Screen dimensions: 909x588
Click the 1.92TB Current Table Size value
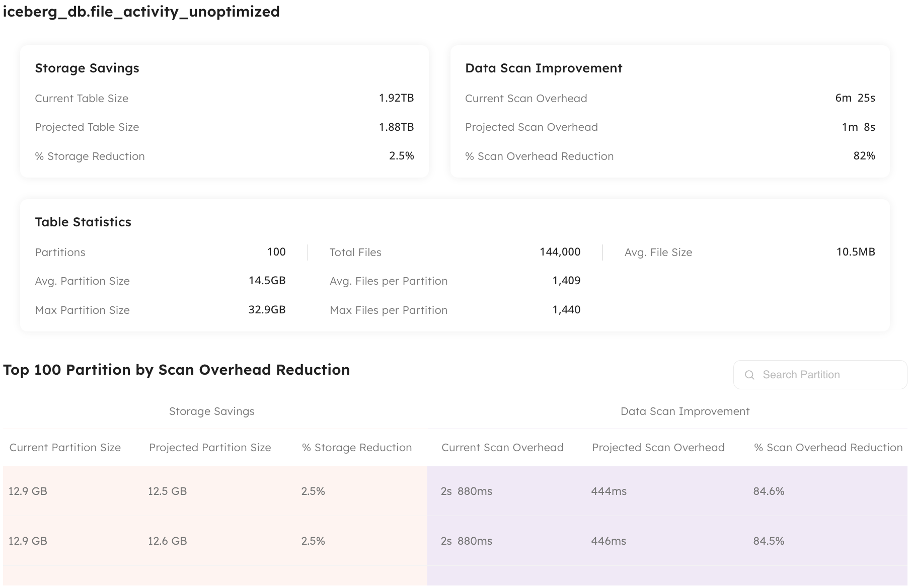point(396,98)
